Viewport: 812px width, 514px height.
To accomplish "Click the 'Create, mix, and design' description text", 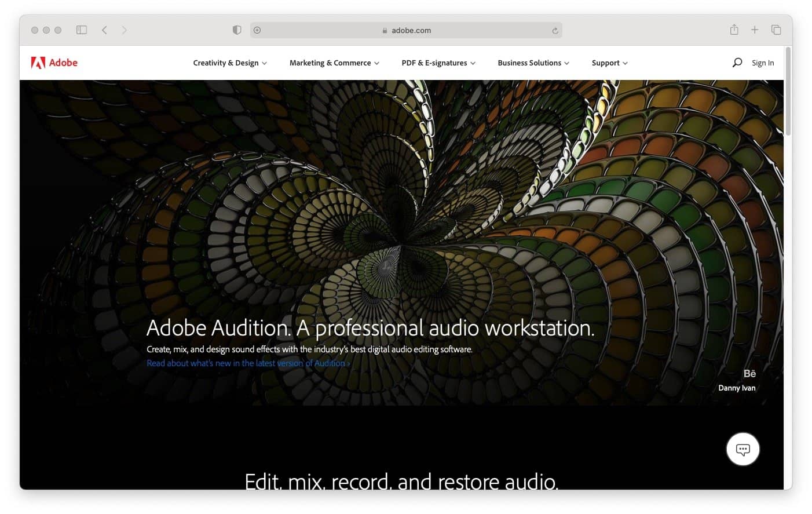I will pyautogui.click(x=309, y=349).
